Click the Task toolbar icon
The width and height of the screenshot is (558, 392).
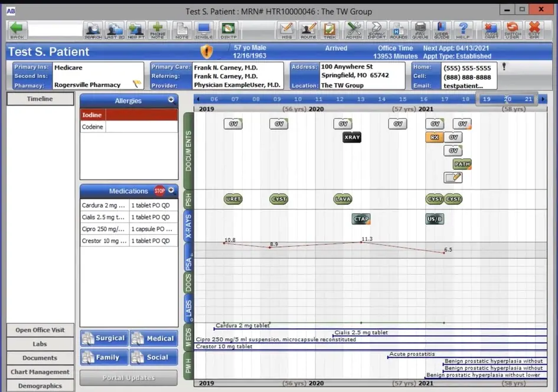point(329,30)
